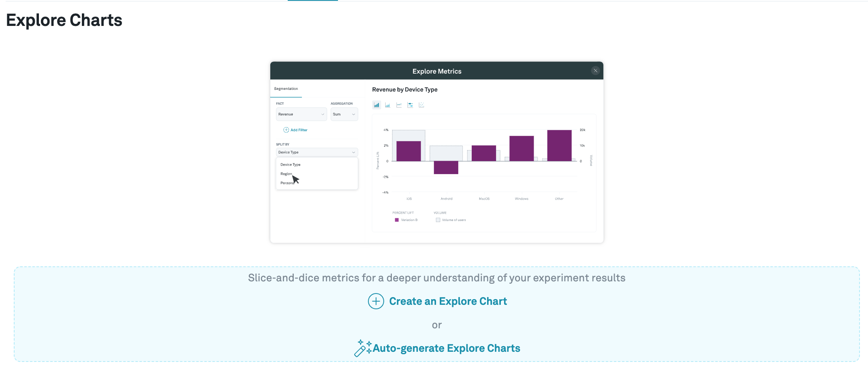Screen dimensions: 868x370
Task: Close the Explore Metrics dialog
Action: coord(595,71)
